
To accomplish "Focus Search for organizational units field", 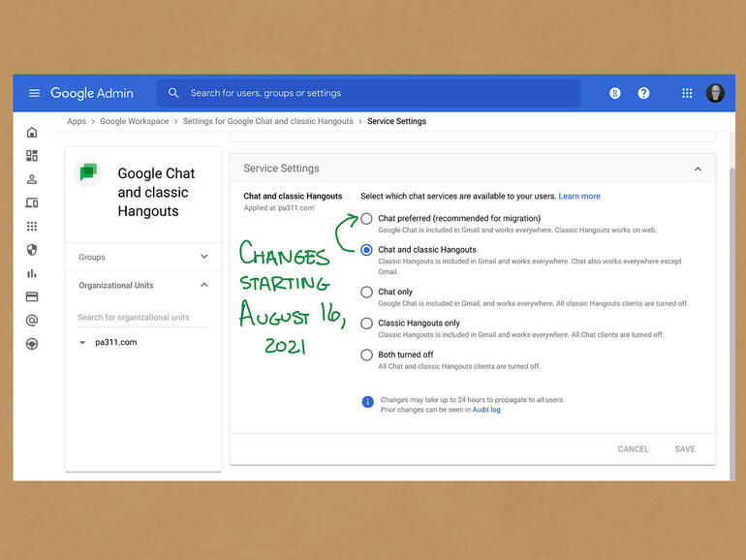I will (142, 318).
